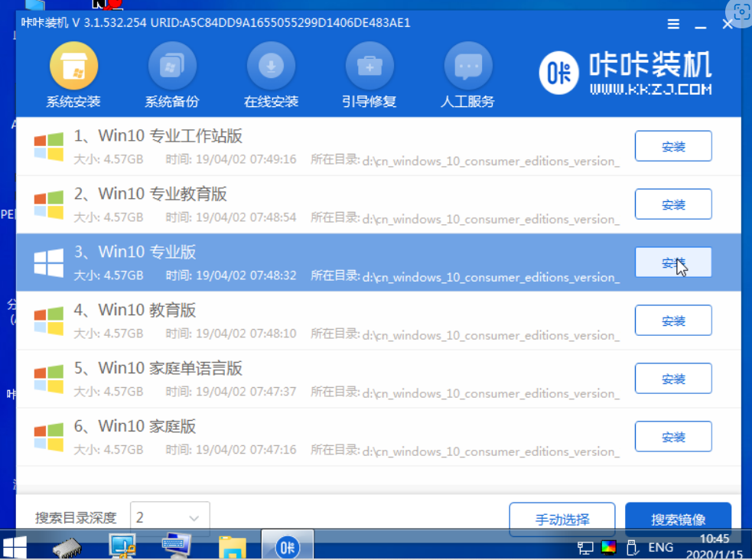This screenshot has height=560, width=752.
Task: Install Win10 家庭版
Action: 673,437
